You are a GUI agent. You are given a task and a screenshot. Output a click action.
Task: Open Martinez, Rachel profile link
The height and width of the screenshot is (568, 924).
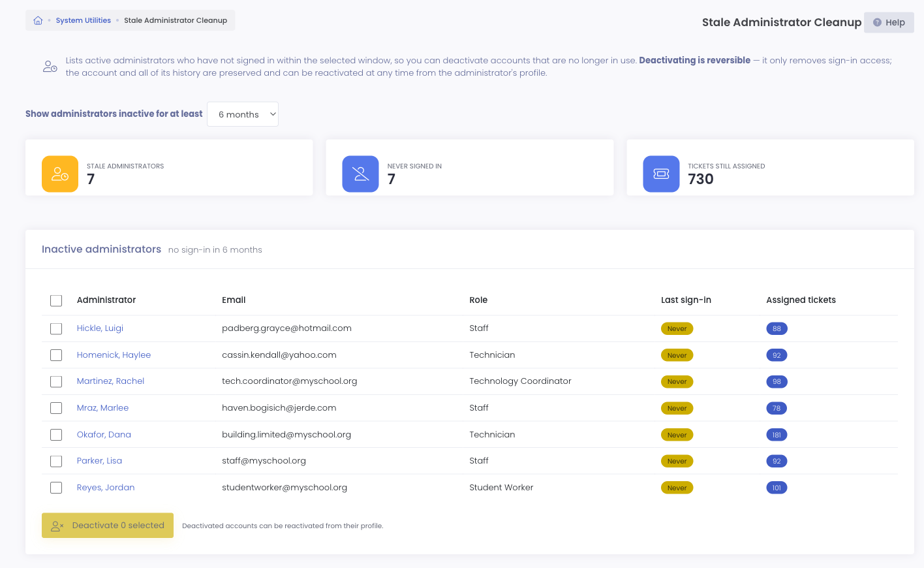point(110,381)
